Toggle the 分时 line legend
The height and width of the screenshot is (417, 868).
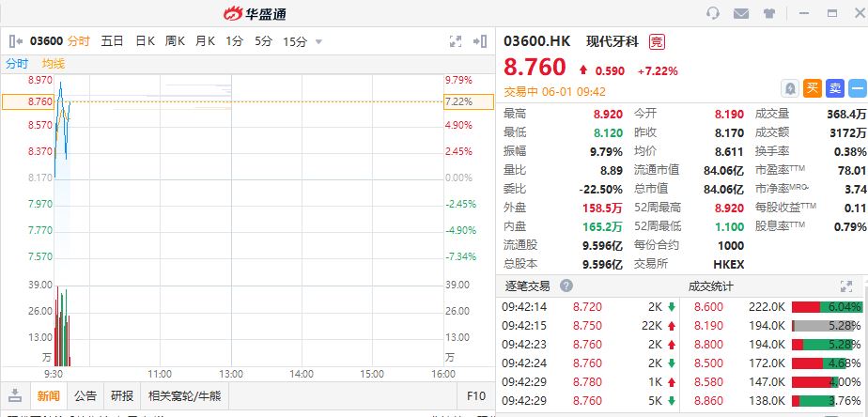tap(17, 64)
